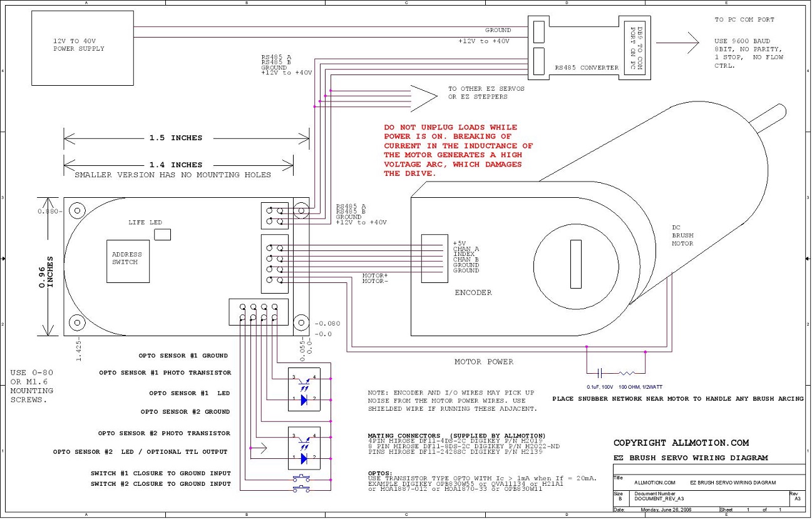Select the 100 OHM, 1/2WATT resistor value
812x519 pixels.
640,388
